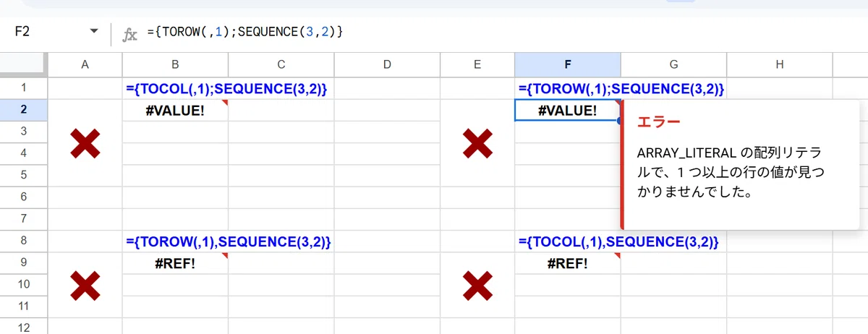Click the red X next to row 10 in column A
The width and height of the screenshot is (868, 334).
(85, 286)
